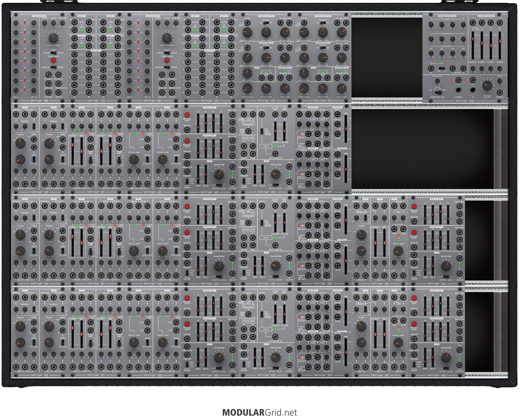Screen dimensions: 520x420
Task: Click the White noise jack on second-row 150
Action: [x=244, y=154]
